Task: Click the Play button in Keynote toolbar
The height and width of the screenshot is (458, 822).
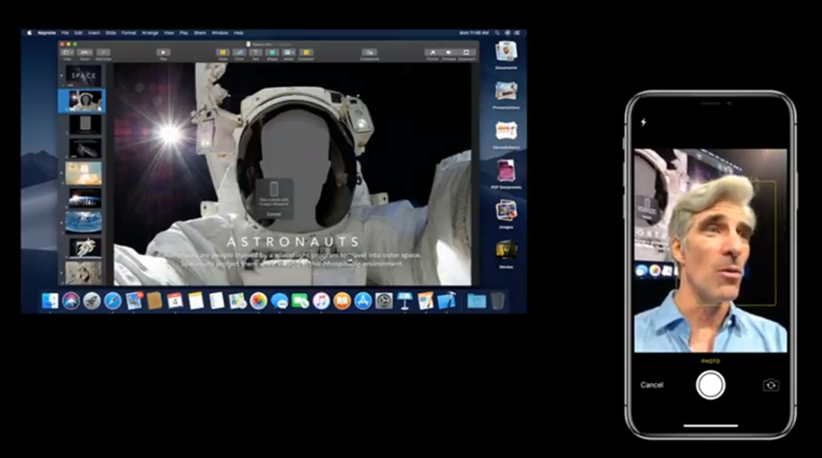Action: click(163, 53)
